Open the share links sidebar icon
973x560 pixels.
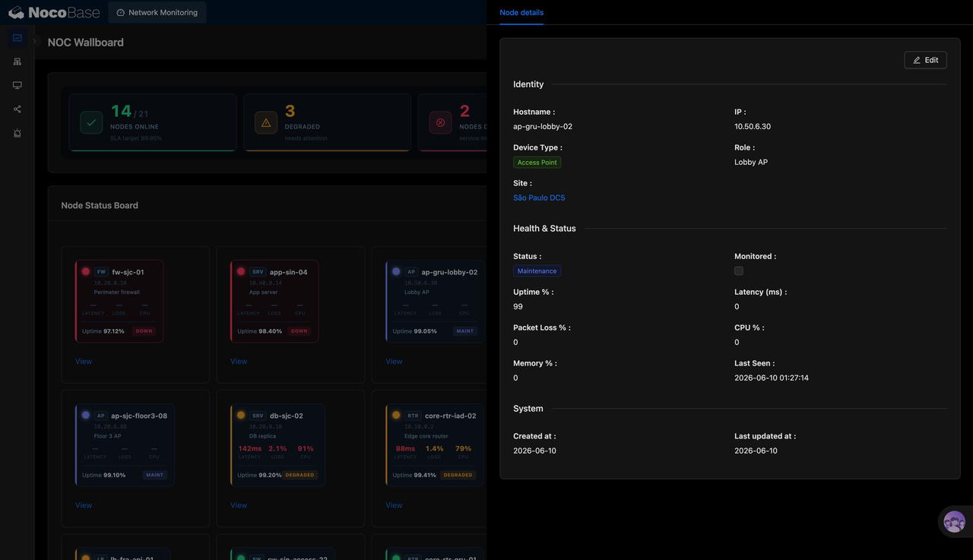tap(17, 109)
